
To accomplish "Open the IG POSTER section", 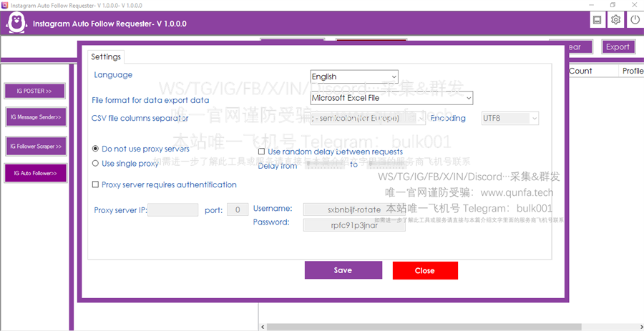I will point(34,91).
